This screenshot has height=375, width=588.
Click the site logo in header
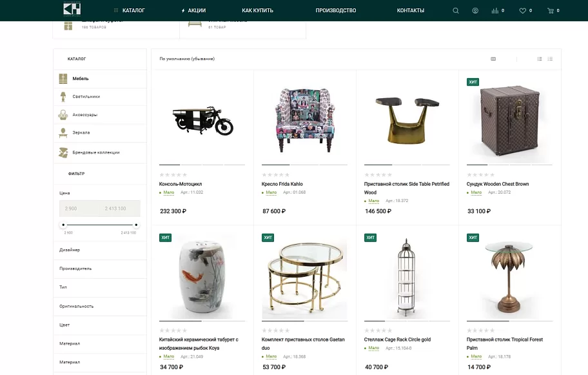click(72, 9)
